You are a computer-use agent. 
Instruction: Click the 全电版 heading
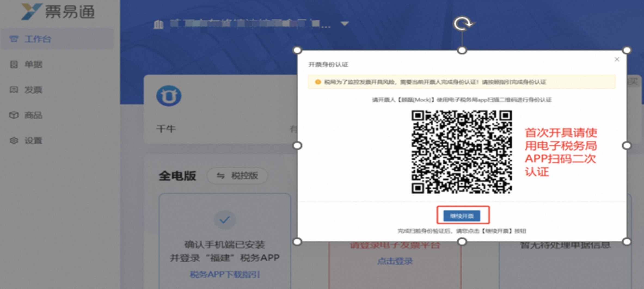[x=177, y=176]
